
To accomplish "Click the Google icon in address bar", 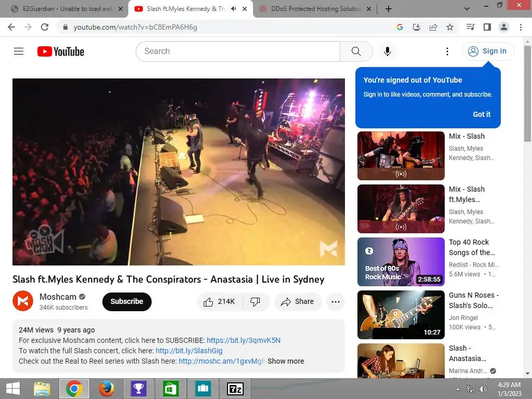I will 400,27.
